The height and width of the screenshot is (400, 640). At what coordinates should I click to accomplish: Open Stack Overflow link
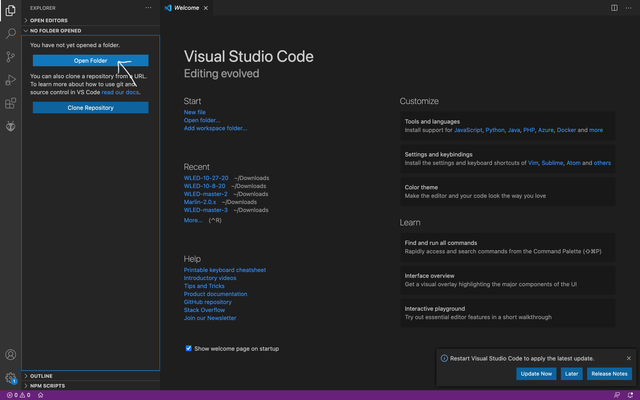[204, 310]
